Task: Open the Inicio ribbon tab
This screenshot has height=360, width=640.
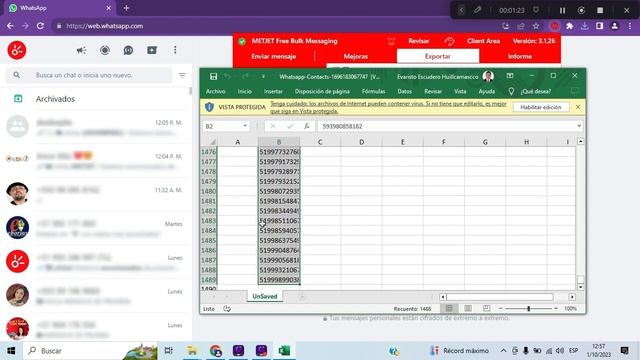Action: click(244, 91)
